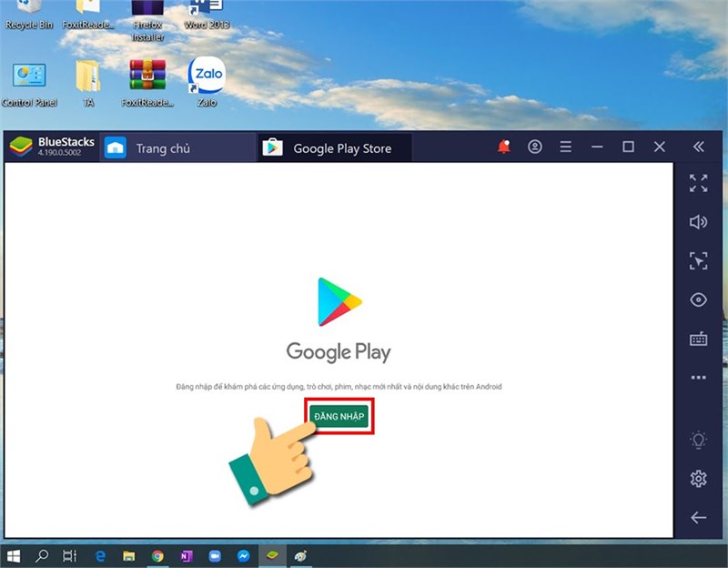Open Task View on the taskbar
The image size is (728, 568).
(x=69, y=556)
